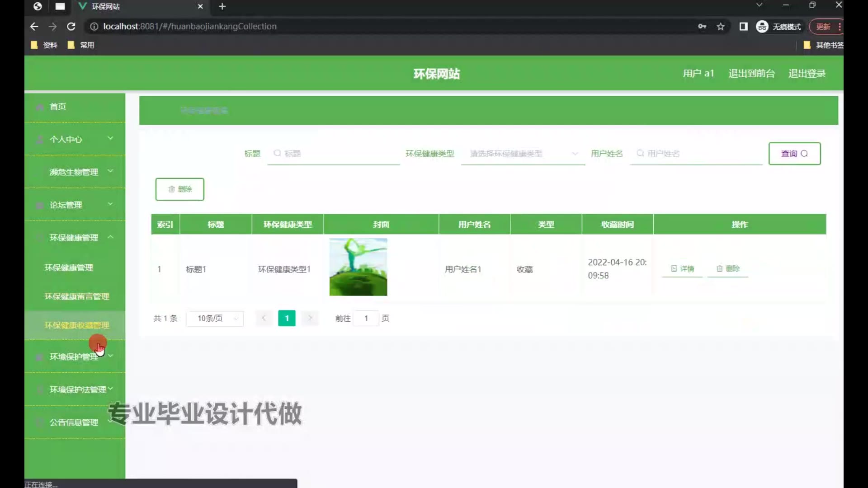The height and width of the screenshot is (488, 868).
Task: Open the 环保健康类型 select dropdown
Action: point(523,154)
